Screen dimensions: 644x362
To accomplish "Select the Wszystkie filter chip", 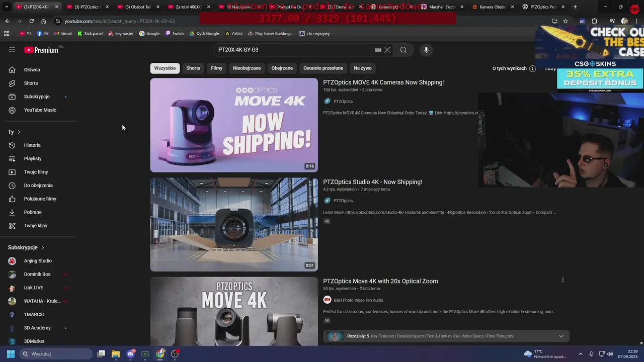I will [165, 68].
